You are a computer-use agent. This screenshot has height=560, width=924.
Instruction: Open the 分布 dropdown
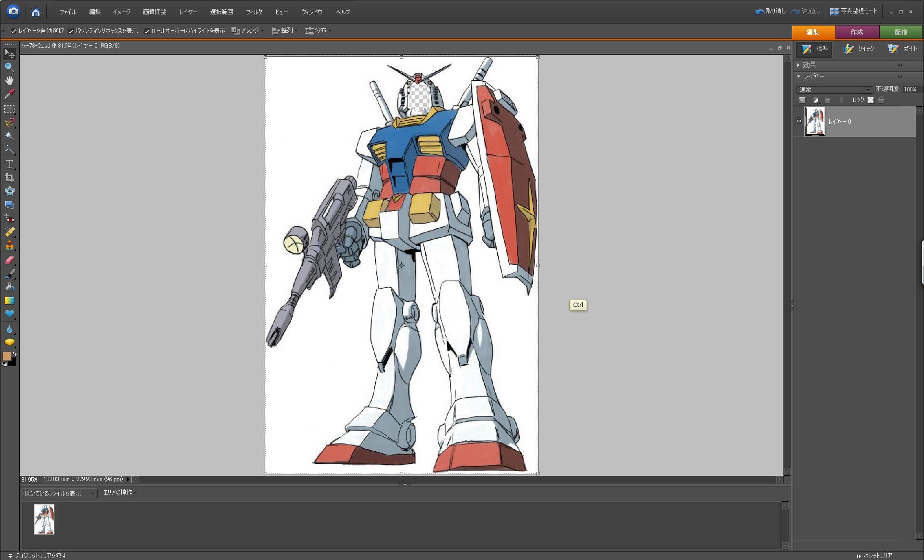coord(318,31)
